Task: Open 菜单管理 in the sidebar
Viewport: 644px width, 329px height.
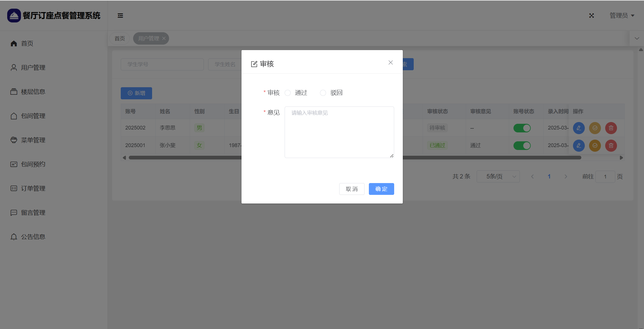Action: 33,140
